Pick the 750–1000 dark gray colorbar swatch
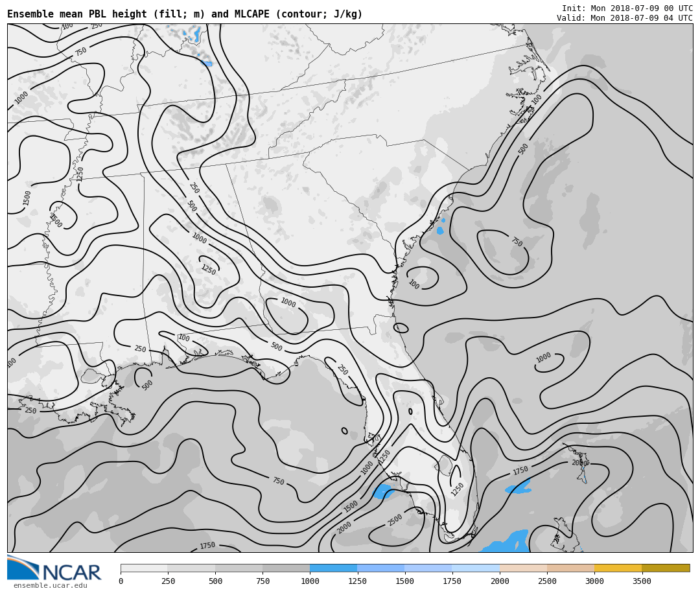Screen dimensions: 700x593 pos(286,568)
